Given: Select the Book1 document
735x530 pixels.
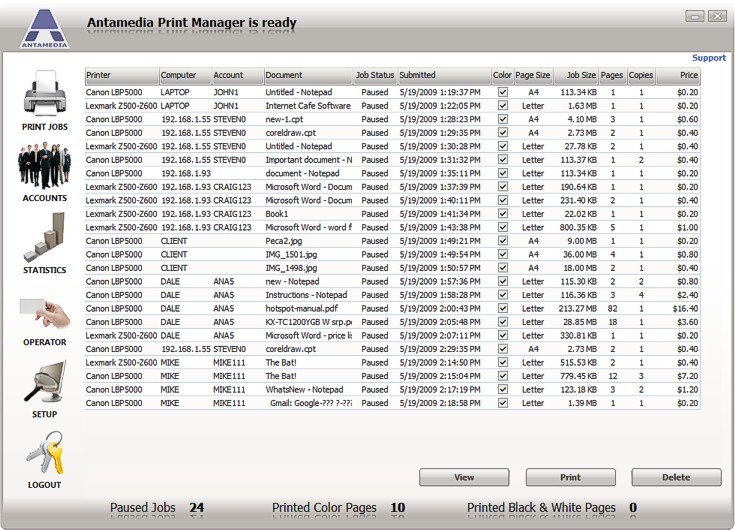Looking at the screenshot, I should [x=277, y=214].
